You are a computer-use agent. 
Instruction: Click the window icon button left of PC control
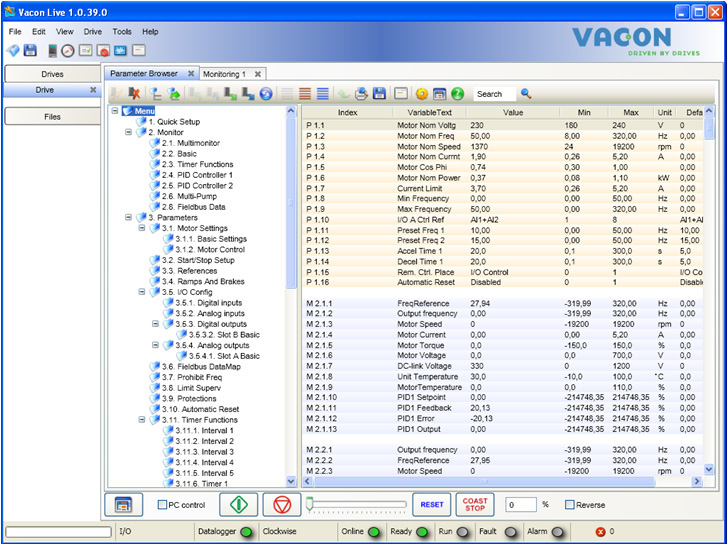point(123,505)
